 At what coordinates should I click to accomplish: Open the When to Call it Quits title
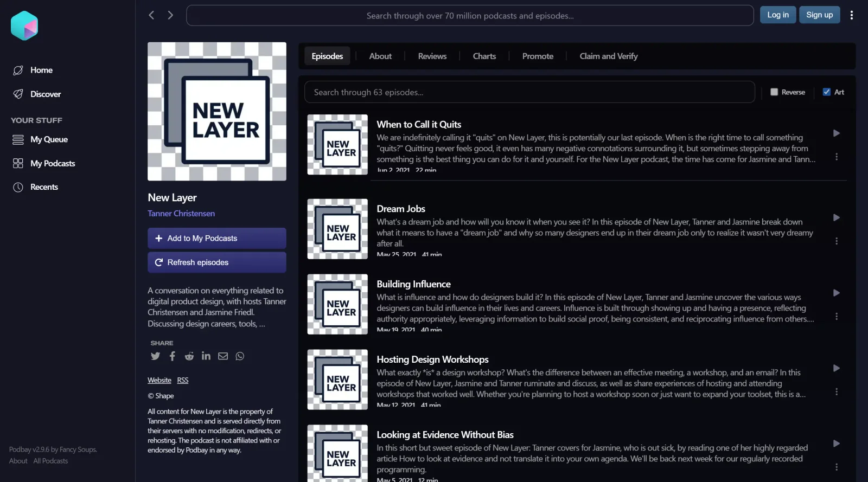pos(419,125)
